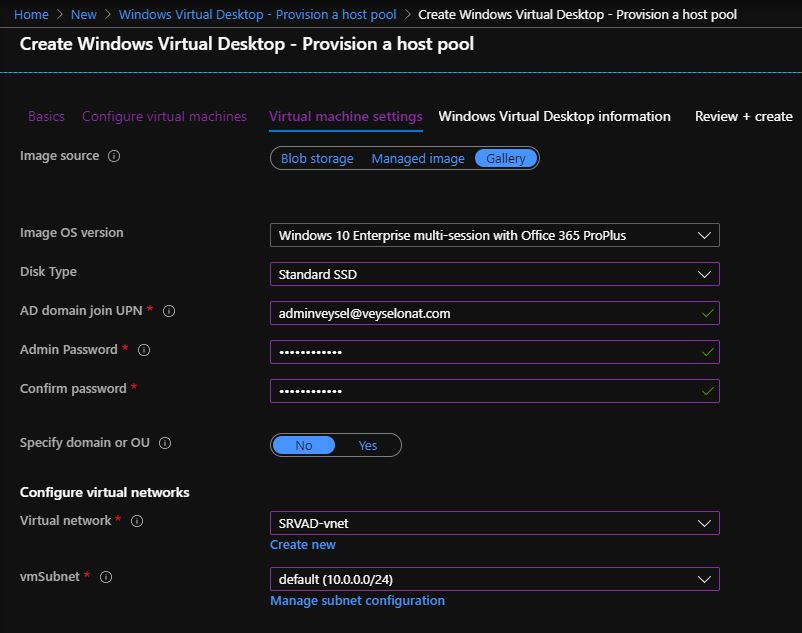Open Disk Type dropdown
The width and height of the screenshot is (802, 633).
[x=495, y=274]
